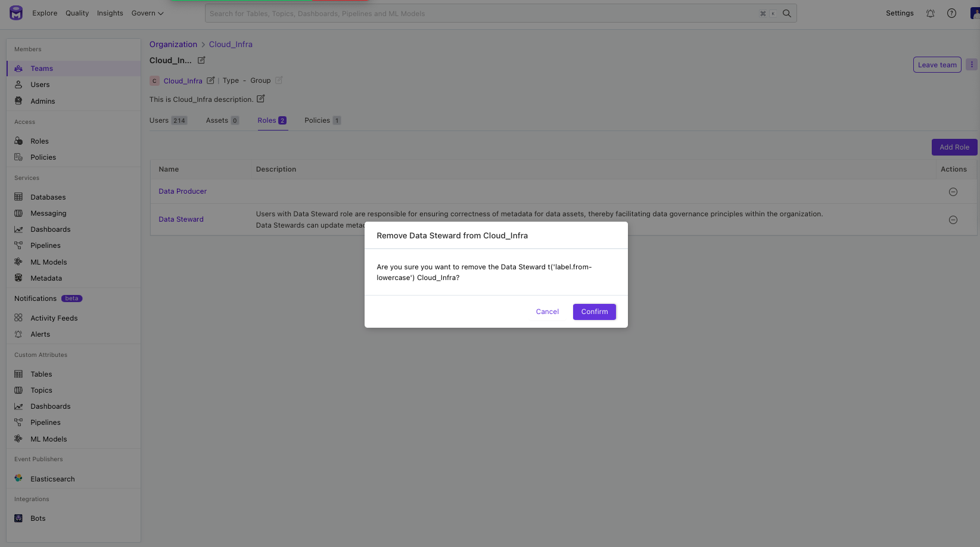Image resolution: width=980 pixels, height=547 pixels.
Task: Go to Organization breadcrumb link
Action: (x=173, y=44)
